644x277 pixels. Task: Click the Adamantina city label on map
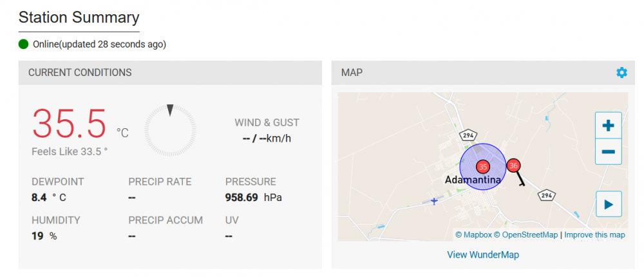(x=473, y=180)
